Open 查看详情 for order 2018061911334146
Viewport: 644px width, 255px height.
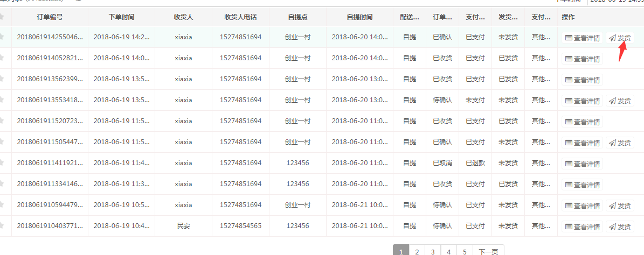tap(582, 185)
